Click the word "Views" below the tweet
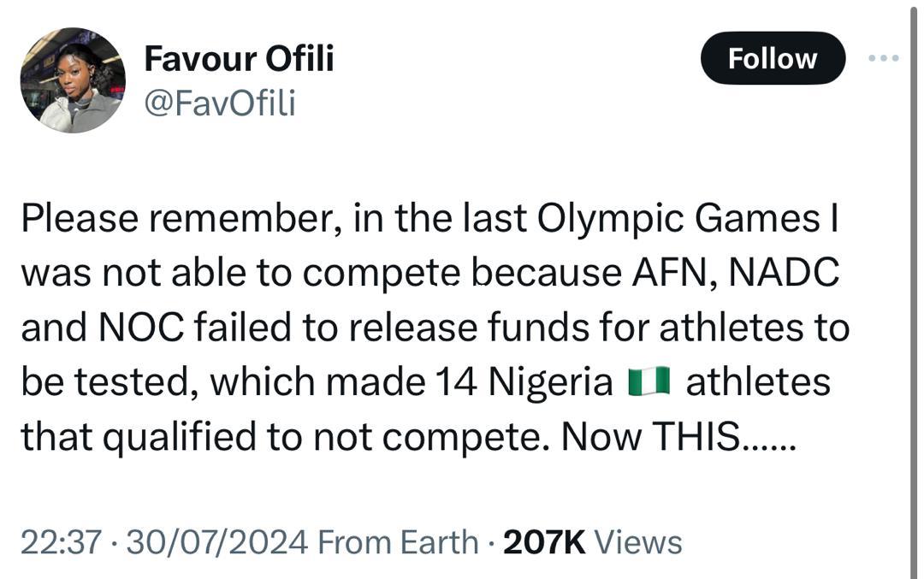The width and height of the screenshot is (924, 579). 637,542
